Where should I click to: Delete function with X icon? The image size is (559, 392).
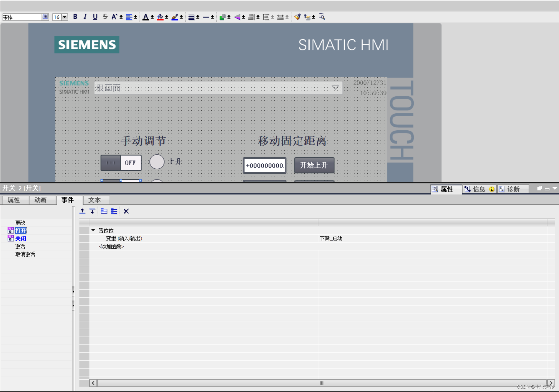tap(126, 211)
